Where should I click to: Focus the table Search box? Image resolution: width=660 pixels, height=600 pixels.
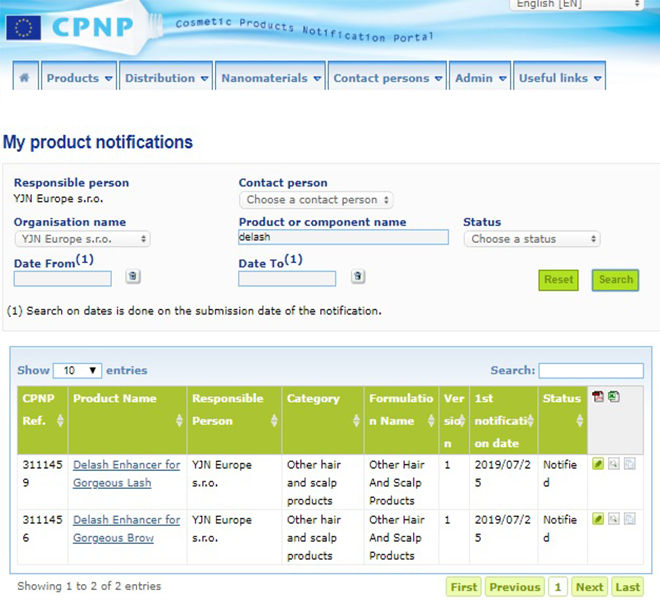point(591,371)
